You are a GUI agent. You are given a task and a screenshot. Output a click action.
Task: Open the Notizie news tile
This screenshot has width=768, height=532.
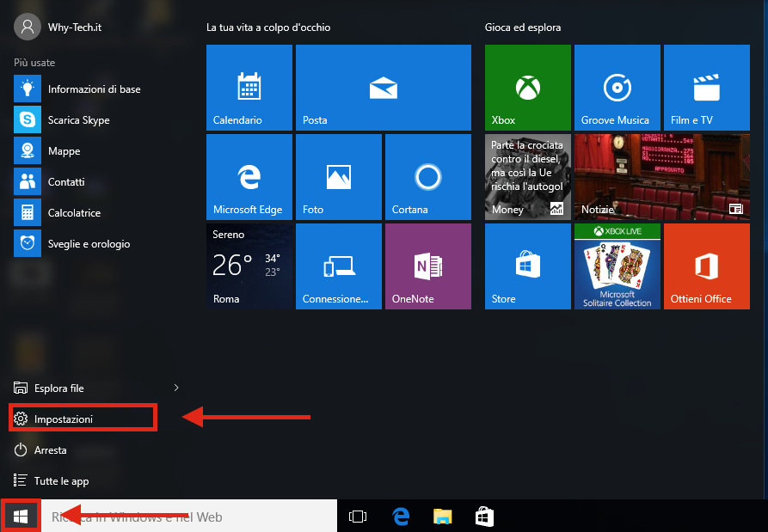tap(662, 177)
